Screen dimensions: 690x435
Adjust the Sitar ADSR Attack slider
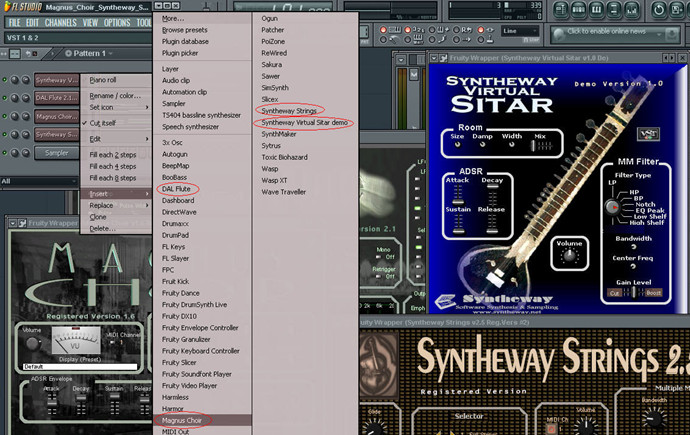458,194
